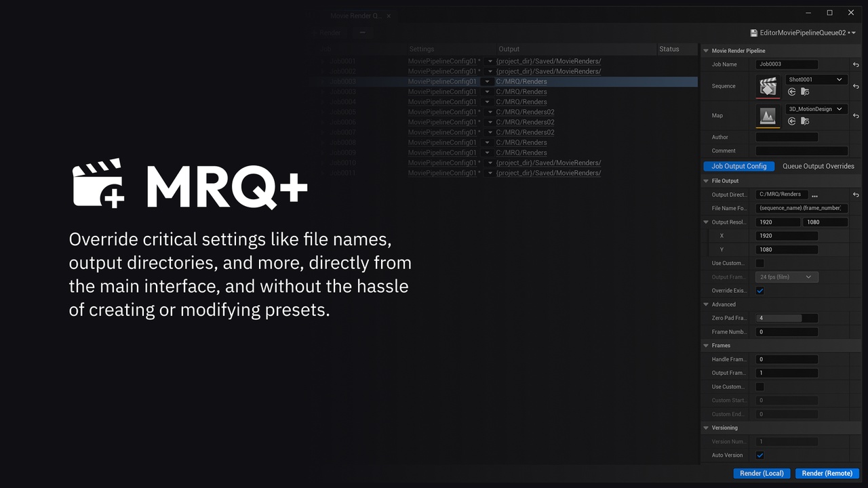Image resolution: width=868 pixels, height=488 pixels.
Task: Collapse the File Output section
Action: (x=705, y=181)
